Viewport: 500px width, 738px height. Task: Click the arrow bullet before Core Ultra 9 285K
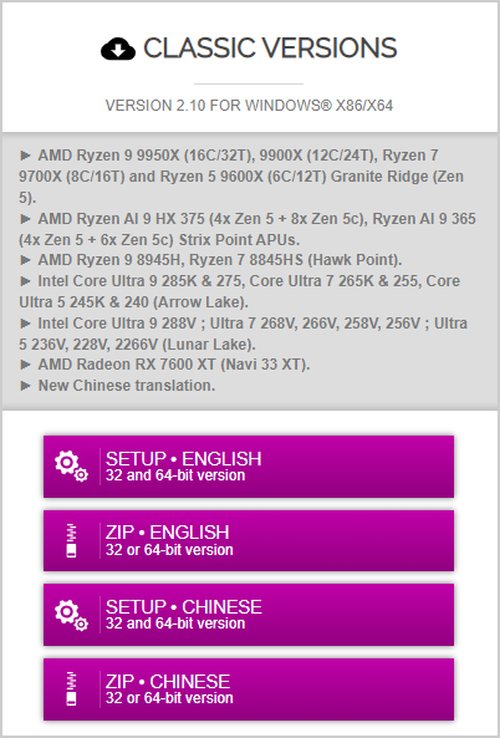[x=25, y=281]
